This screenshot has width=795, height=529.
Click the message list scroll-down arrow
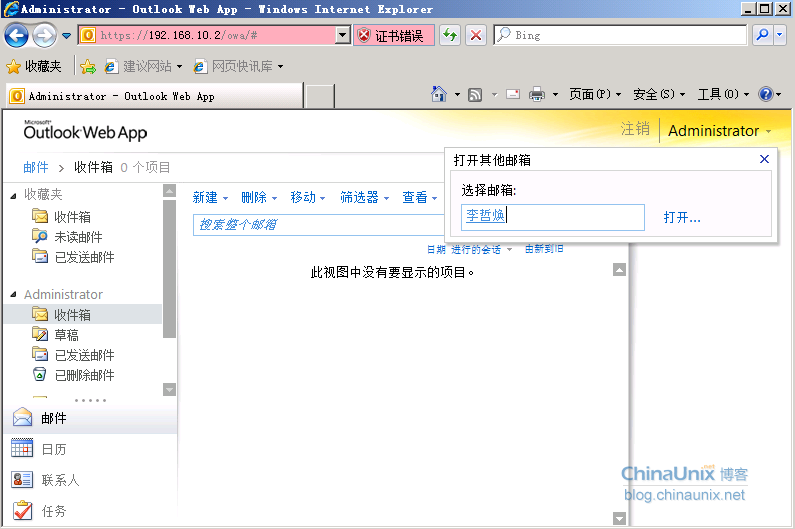(x=619, y=518)
